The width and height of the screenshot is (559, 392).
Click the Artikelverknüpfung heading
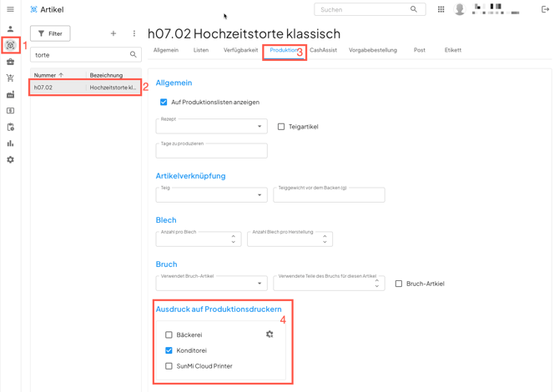191,176
